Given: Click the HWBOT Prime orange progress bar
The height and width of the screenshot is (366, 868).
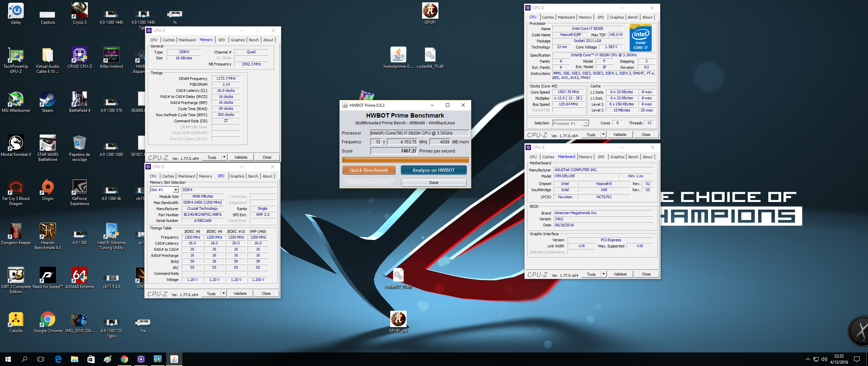Looking at the screenshot, I should coord(406,160).
